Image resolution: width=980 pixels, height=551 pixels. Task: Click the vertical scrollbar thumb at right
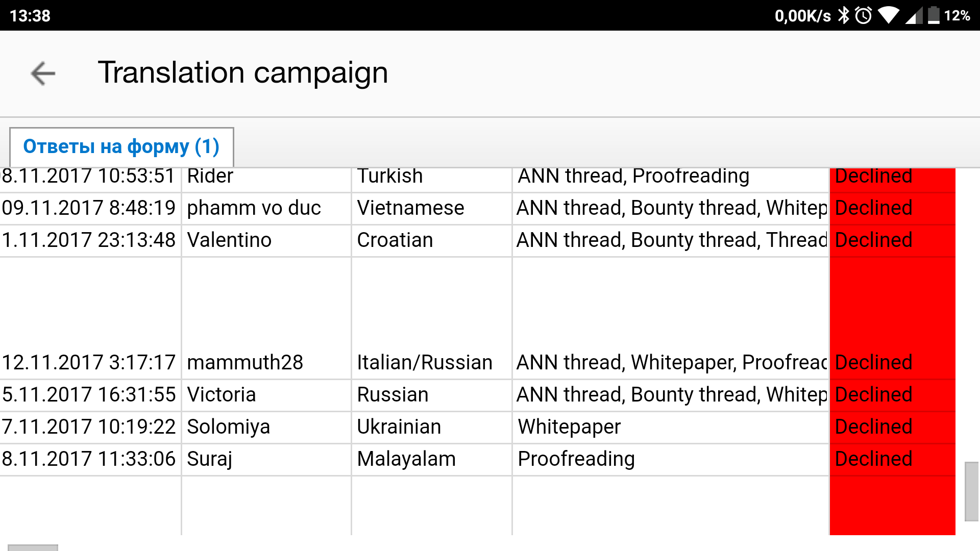tap(972, 491)
